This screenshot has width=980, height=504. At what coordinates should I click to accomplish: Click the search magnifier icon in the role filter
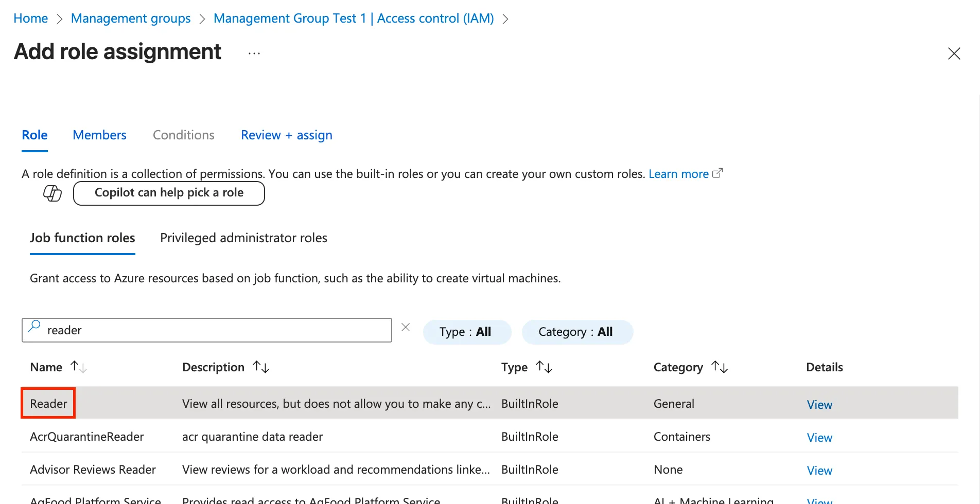pyautogui.click(x=34, y=327)
